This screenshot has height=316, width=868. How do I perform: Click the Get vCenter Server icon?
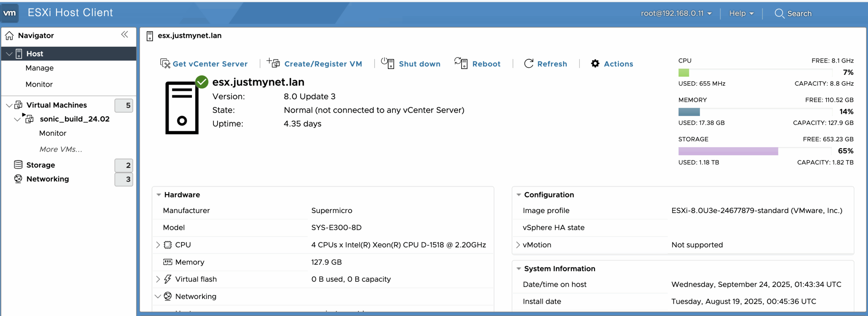coord(165,64)
